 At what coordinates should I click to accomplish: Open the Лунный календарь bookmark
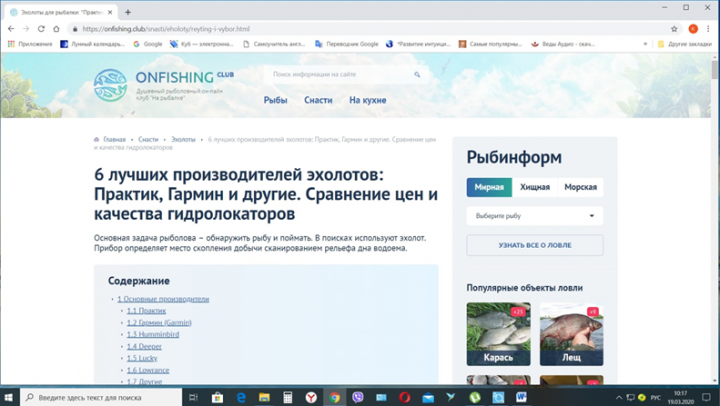93,44
